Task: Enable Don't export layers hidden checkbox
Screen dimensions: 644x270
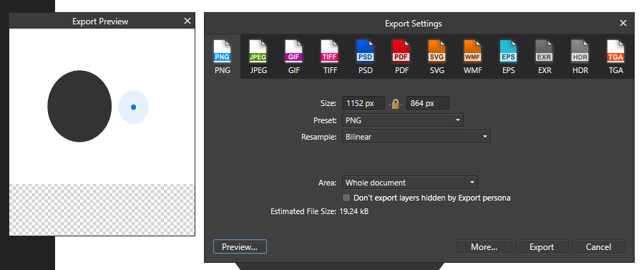Action: [x=346, y=198]
